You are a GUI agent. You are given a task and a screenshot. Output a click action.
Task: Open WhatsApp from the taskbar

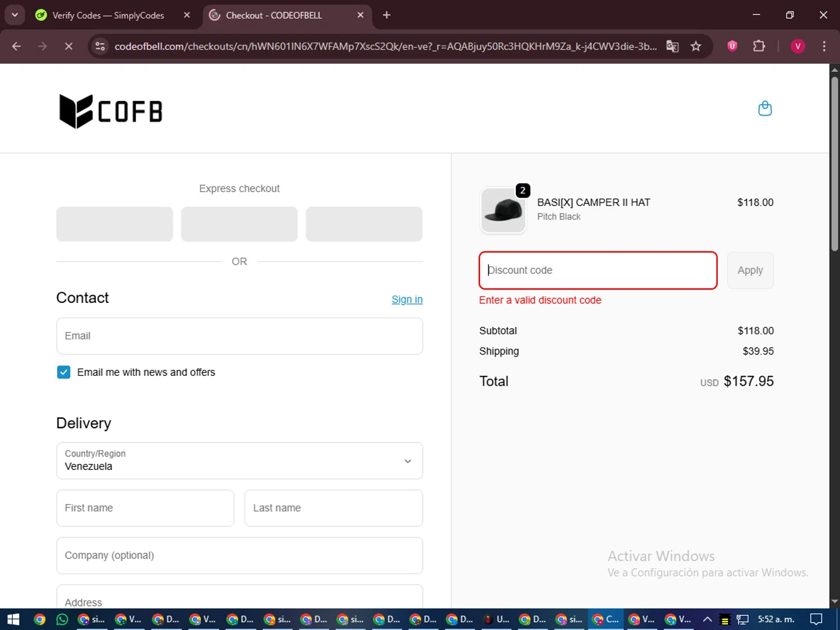(62, 619)
